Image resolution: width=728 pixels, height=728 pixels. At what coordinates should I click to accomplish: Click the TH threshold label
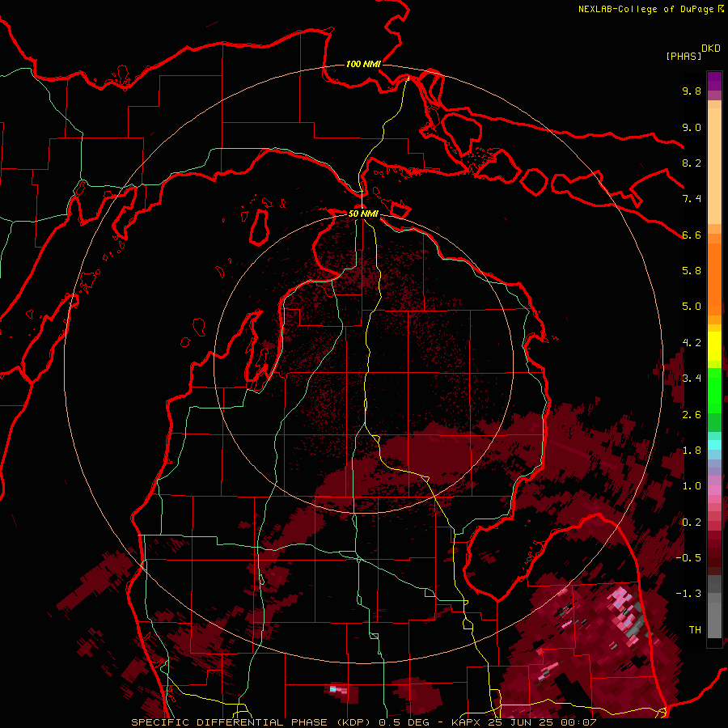point(695,630)
